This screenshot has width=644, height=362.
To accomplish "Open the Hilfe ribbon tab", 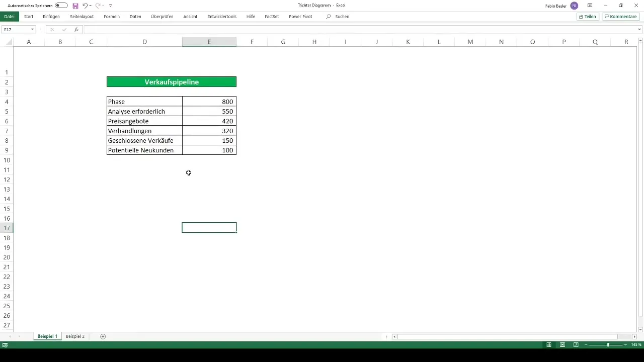I will [251, 17].
